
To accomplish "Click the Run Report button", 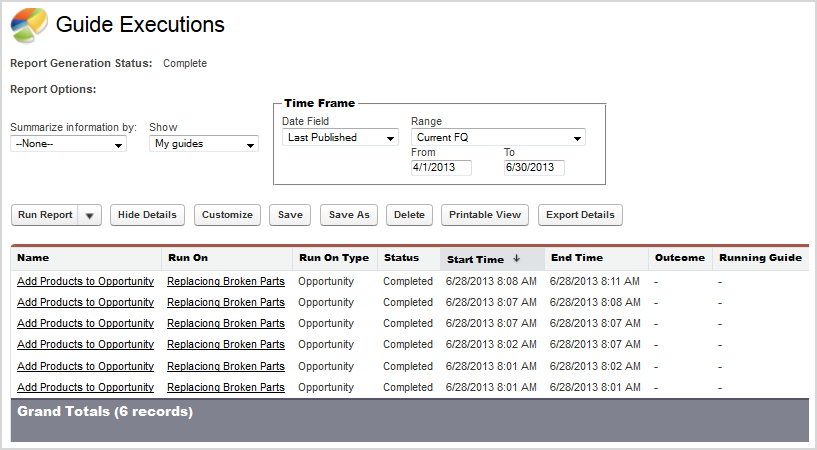I will point(45,215).
